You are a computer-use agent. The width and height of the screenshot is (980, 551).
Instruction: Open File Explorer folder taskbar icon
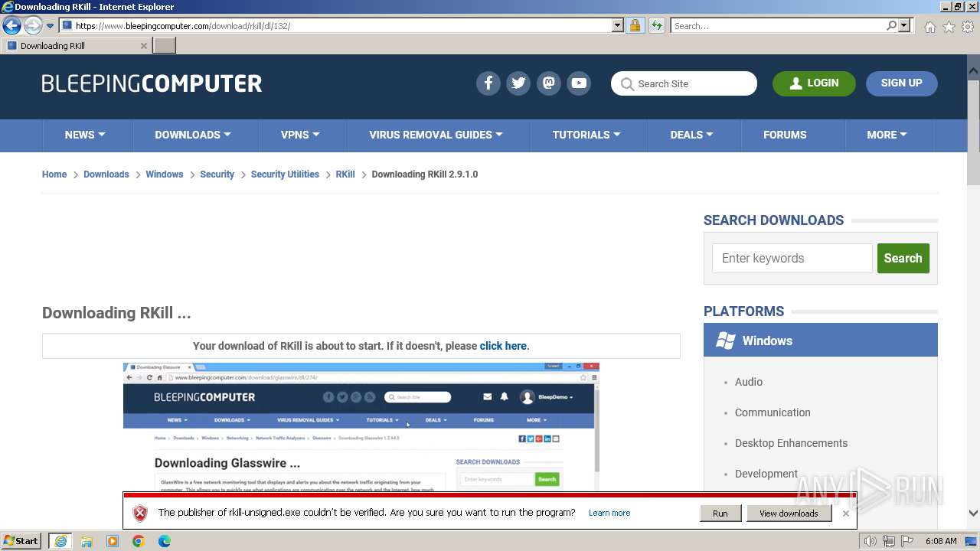tap(87, 541)
